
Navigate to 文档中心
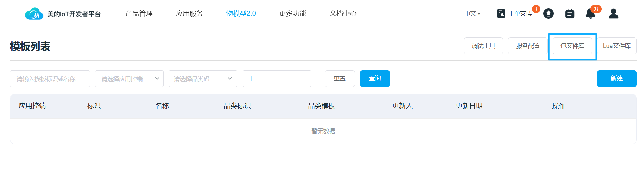point(343,13)
